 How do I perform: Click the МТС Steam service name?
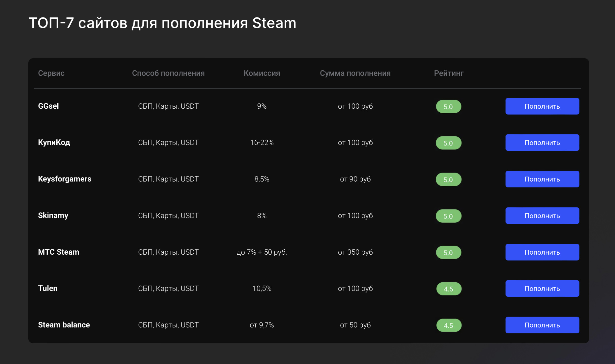click(59, 252)
